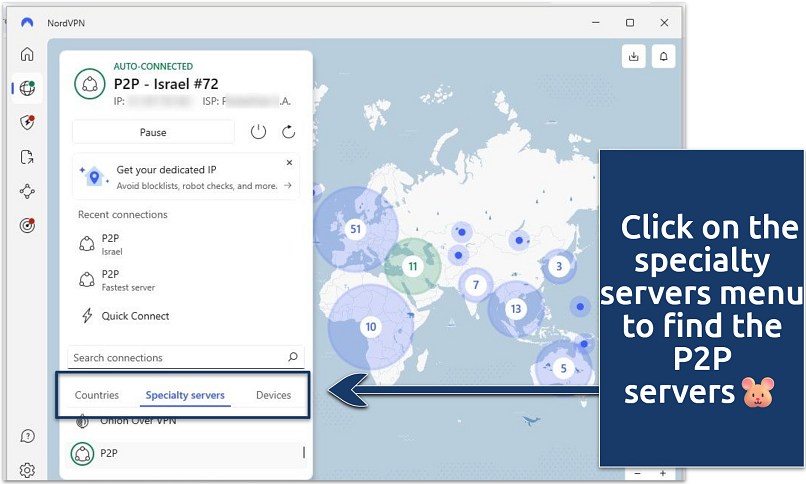Pause the VPN connection

tap(153, 132)
